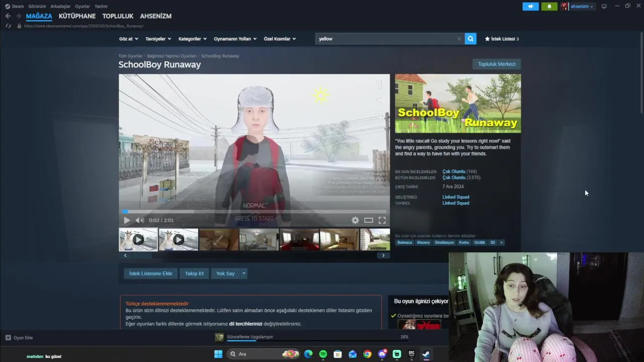Open the Görünüm menu
This screenshot has height=362, width=644.
pos(37,7)
